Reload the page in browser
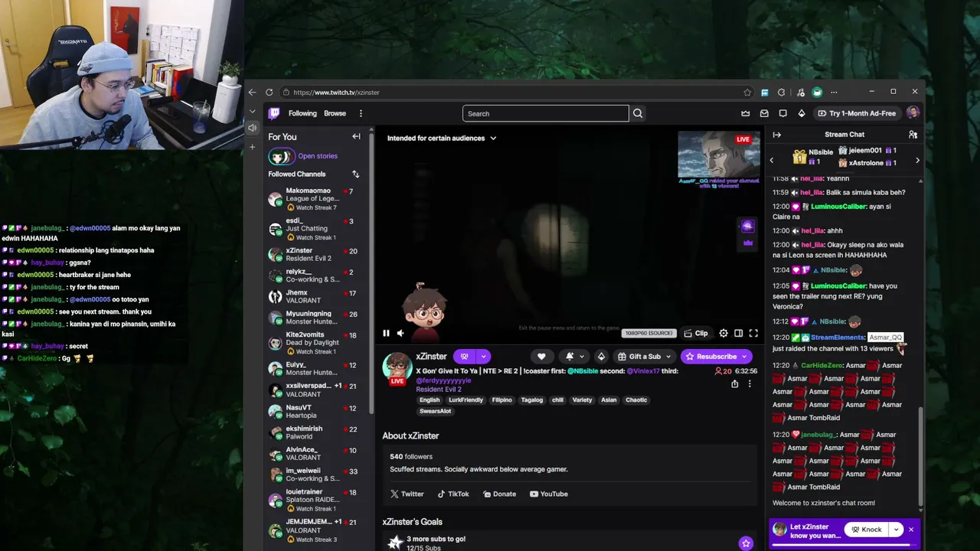The width and height of the screenshot is (980, 551). (x=269, y=92)
